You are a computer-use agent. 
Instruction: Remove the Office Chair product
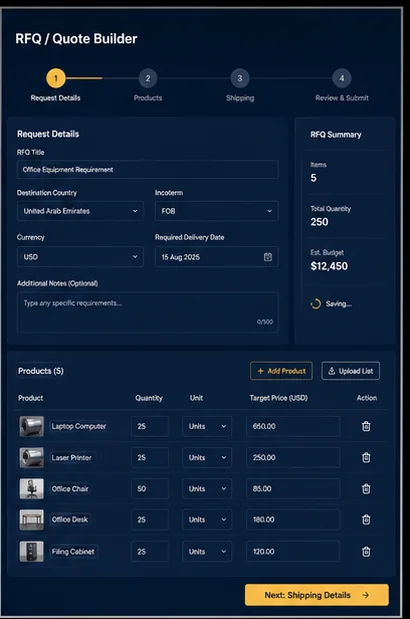[366, 489]
